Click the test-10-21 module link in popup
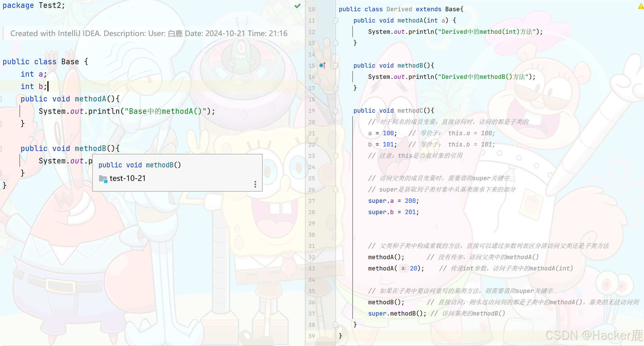This screenshot has height=346, width=644. click(x=128, y=178)
